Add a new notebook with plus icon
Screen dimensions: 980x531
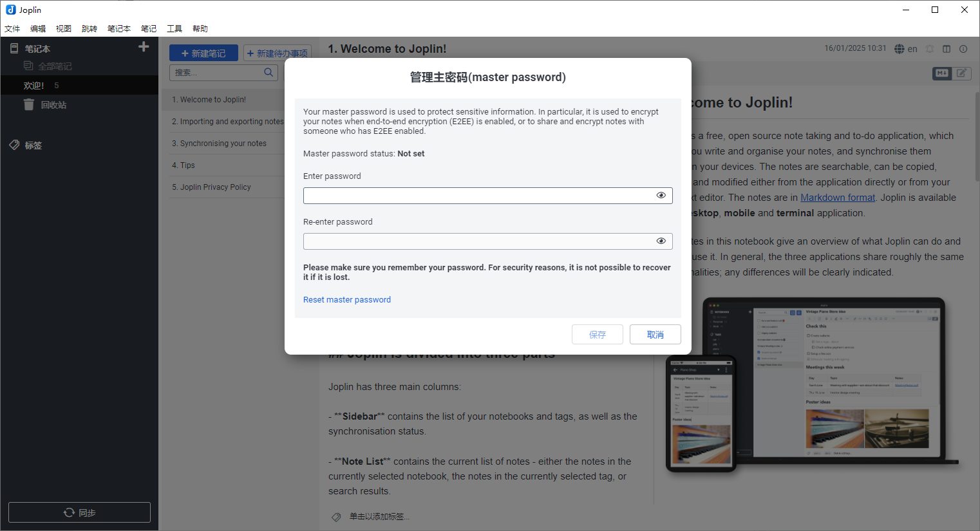point(144,46)
